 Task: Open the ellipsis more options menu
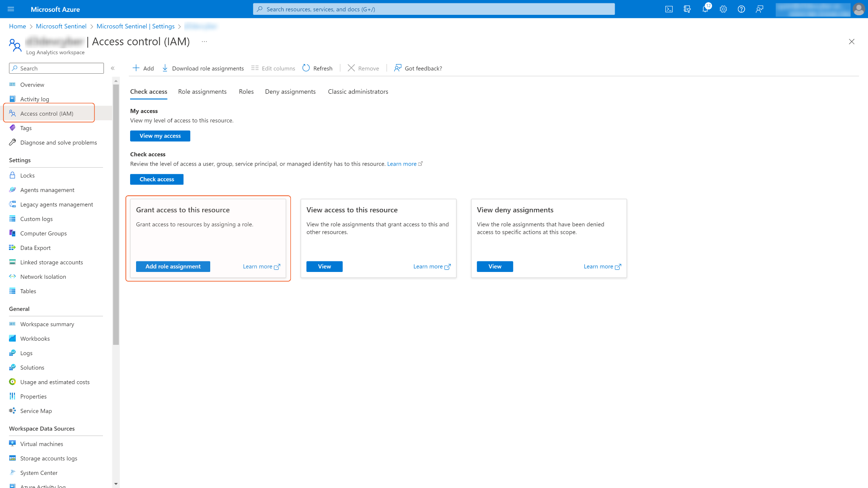click(x=204, y=42)
